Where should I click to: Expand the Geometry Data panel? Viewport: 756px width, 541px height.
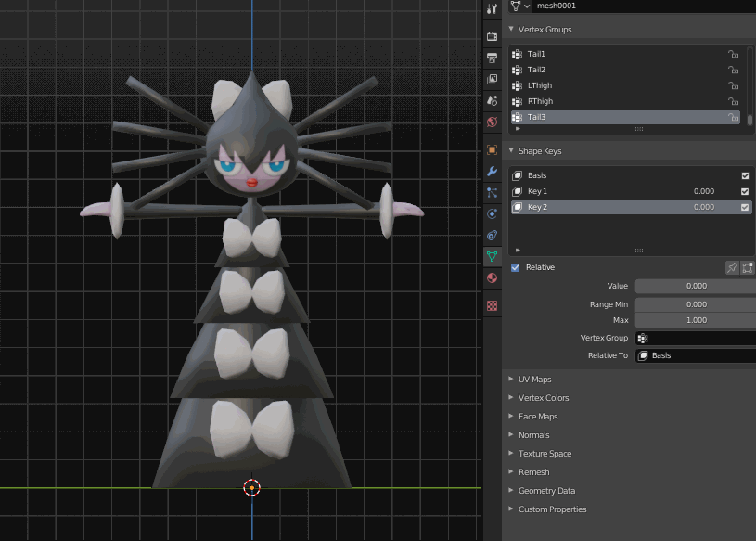[511, 490]
